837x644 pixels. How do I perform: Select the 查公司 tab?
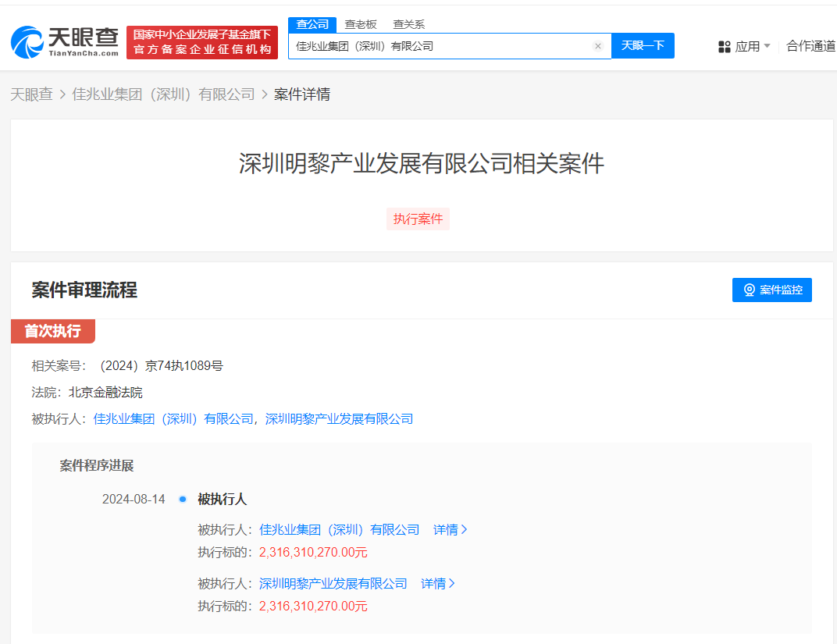[x=312, y=24]
